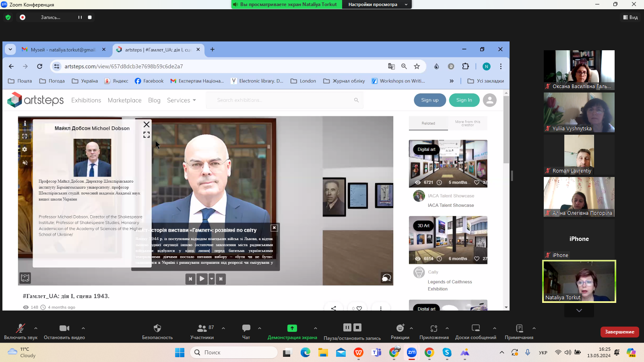644x362 pixels.
Task: Open the Zoom Chat panel
Action: coord(246,331)
